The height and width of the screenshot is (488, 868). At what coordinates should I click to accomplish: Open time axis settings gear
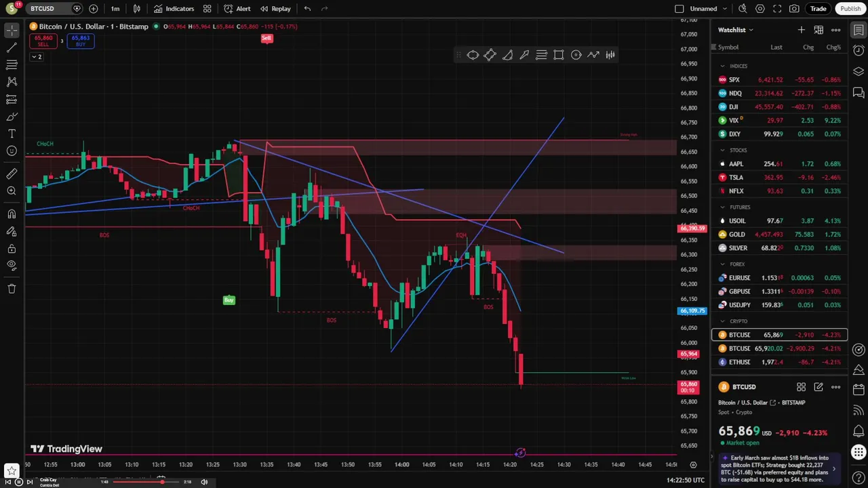pyautogui.click(x=693, y=464)
